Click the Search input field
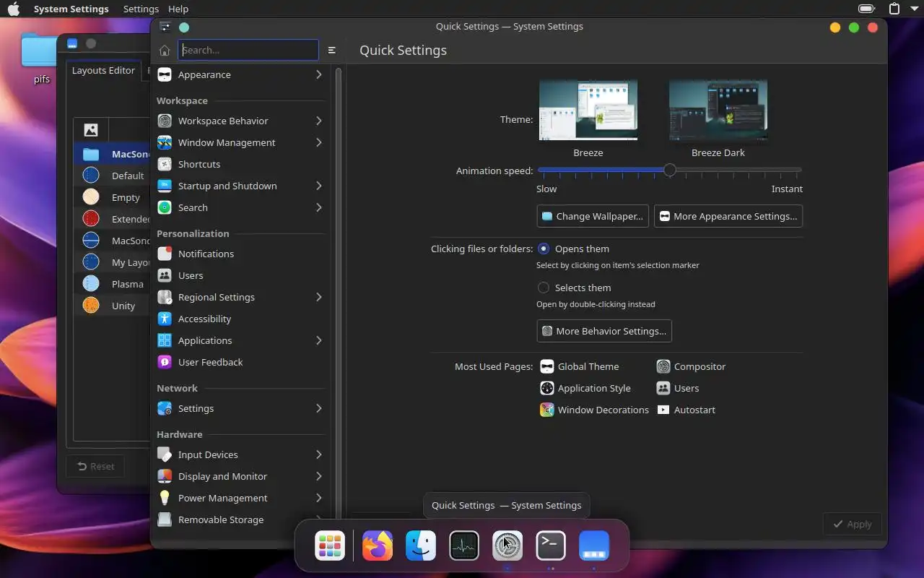The image size is (924, 578). click(248, 50)
